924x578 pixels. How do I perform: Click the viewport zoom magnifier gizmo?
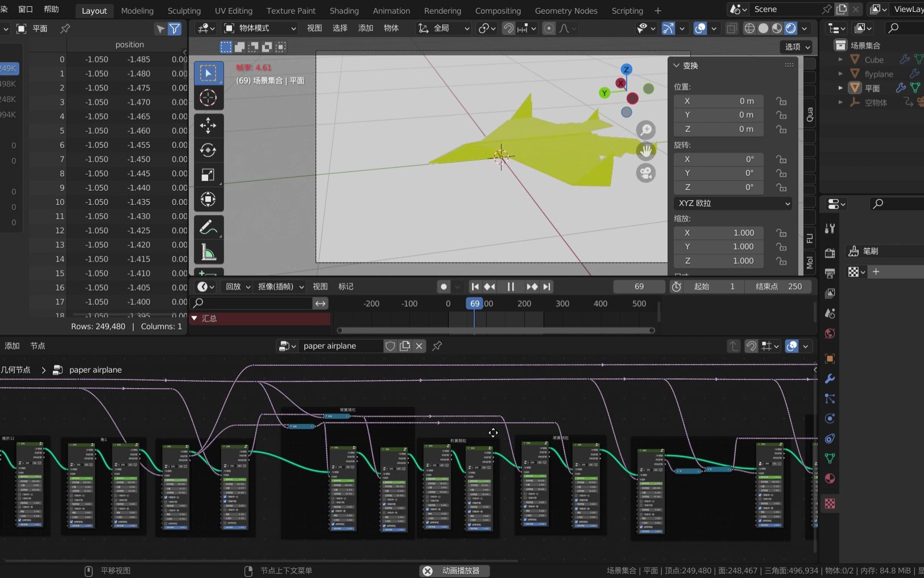(x=646, y=130)
